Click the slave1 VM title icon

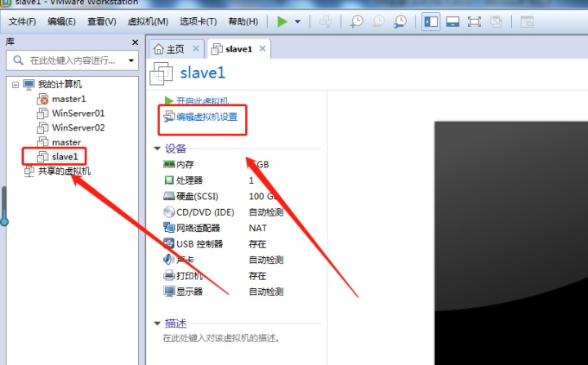pos(161,73)
